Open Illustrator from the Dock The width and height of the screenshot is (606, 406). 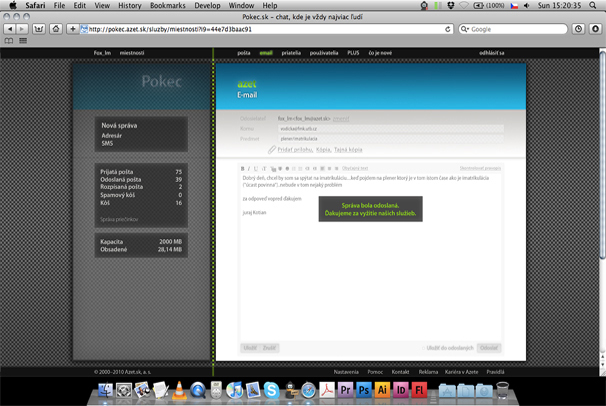[x=384, y=390]
